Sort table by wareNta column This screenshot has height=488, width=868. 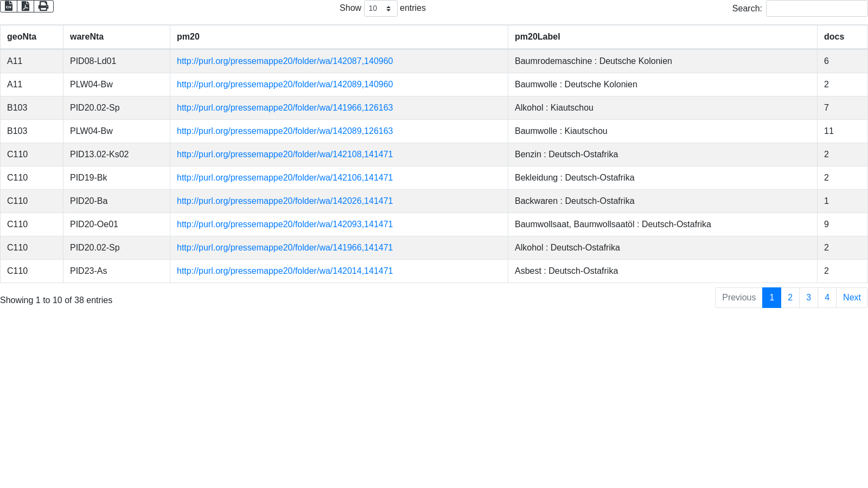[x=87, y=37]
